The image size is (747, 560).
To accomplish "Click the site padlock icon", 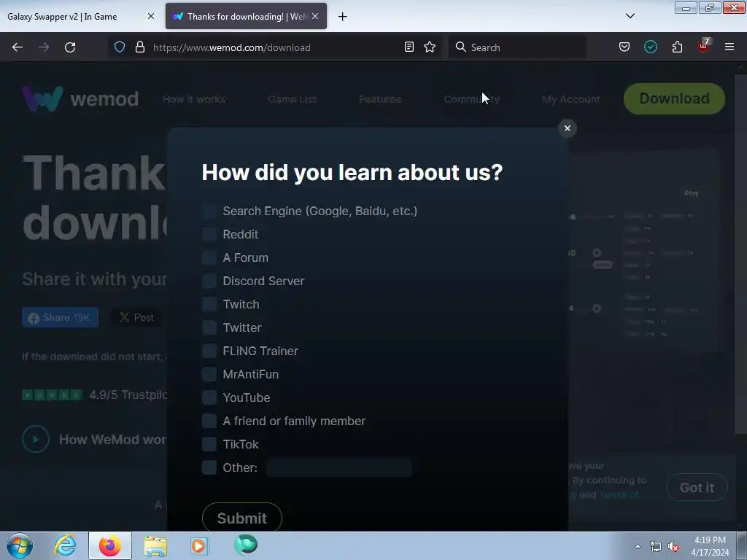I will (x=139, y=47).
